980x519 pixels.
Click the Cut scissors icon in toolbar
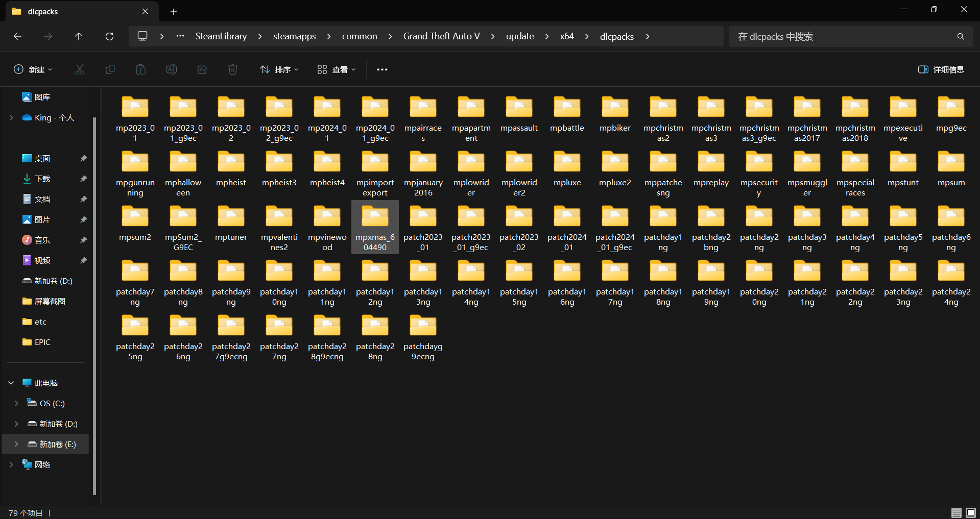(x=80, y=69)
